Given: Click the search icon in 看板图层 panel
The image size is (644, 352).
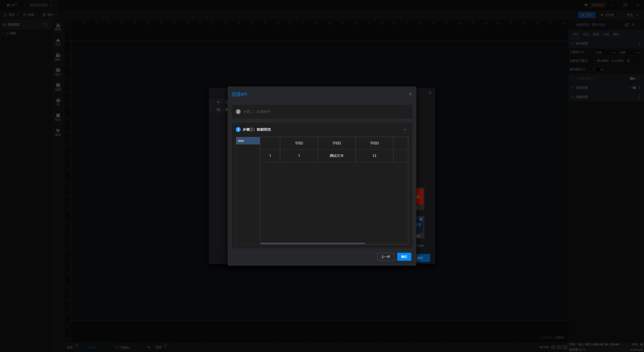Looking at the screenshot, I should coord(46,25).
